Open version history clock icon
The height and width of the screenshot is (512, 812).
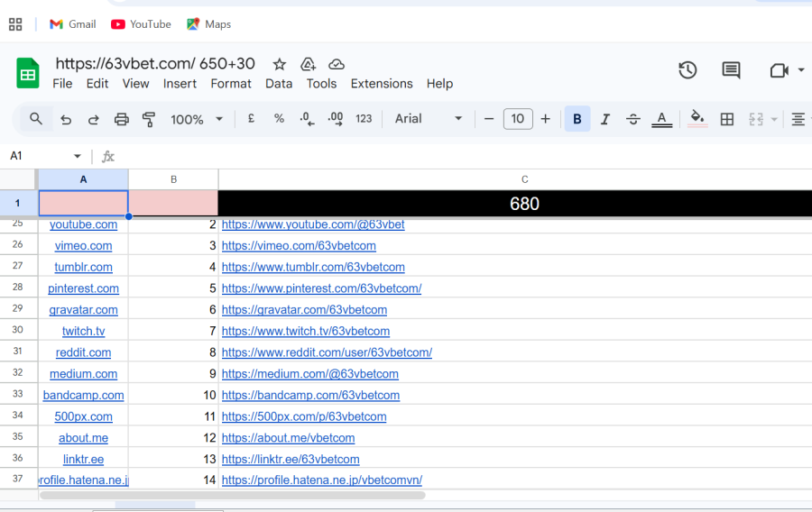click(687, 69)
